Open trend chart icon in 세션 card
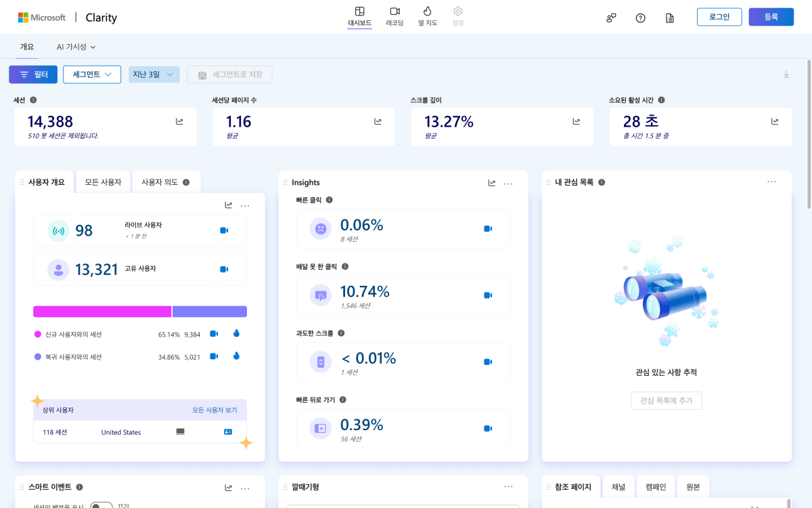 pyautogui.click(x=179, y=122)
